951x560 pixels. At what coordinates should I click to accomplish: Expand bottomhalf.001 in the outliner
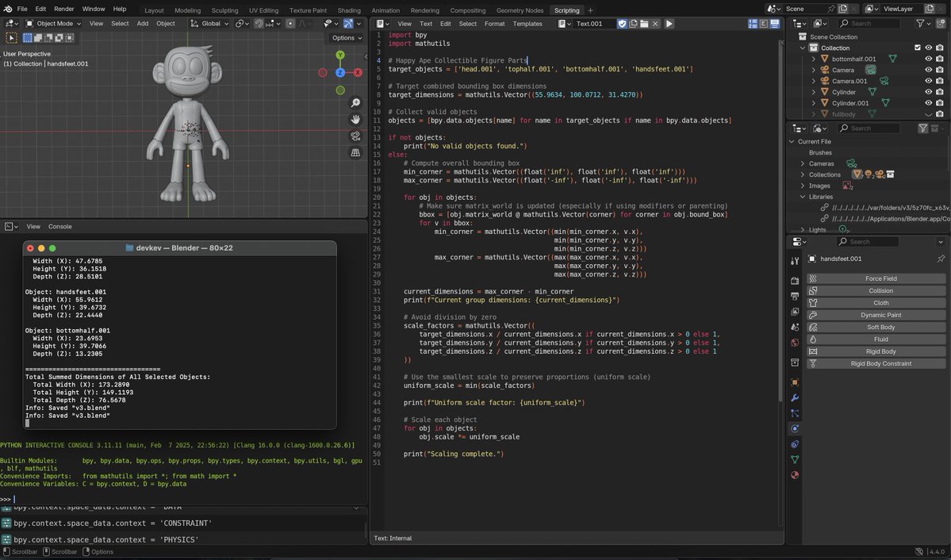(813, 59)
